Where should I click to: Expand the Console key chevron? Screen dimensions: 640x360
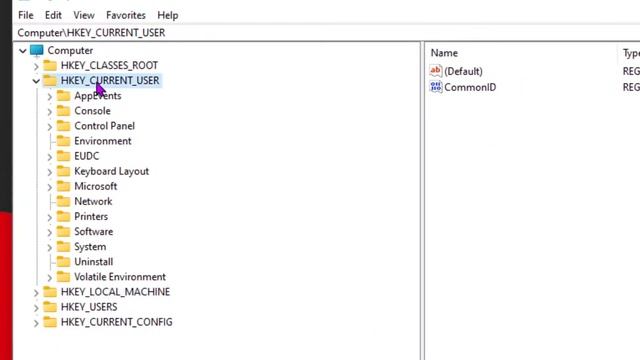point(50,112)
